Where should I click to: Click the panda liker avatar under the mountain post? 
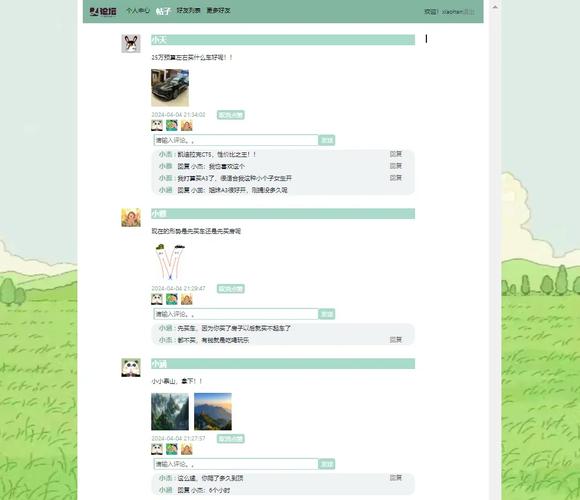click(157, 449)
